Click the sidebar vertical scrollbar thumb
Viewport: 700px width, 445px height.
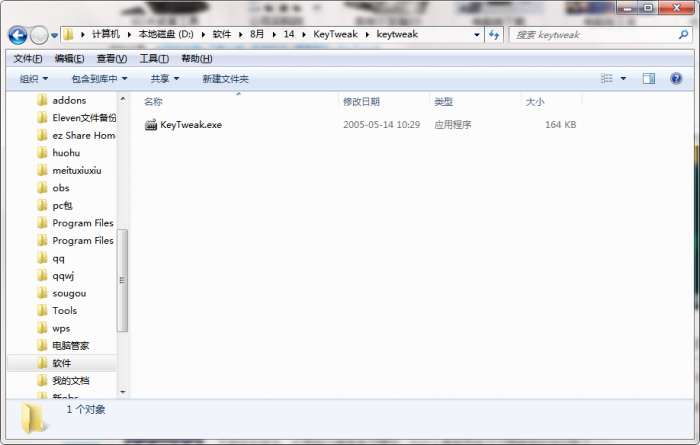pos(122,280)
